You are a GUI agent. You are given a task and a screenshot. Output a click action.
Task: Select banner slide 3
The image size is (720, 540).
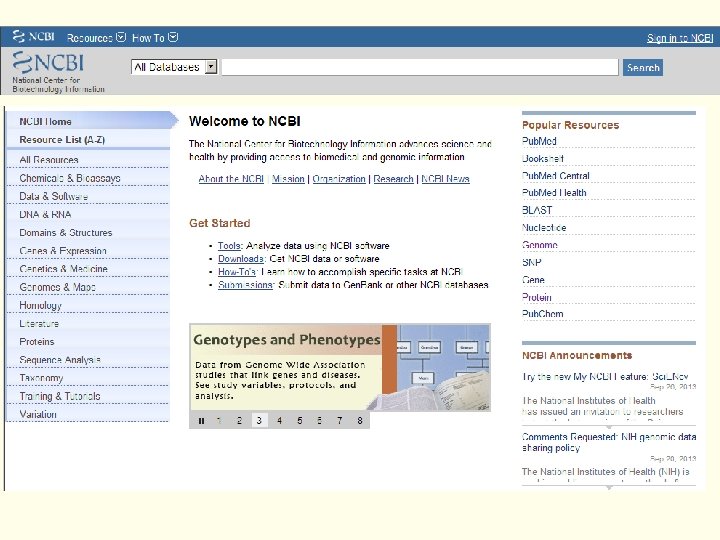[x=259, y=421]
